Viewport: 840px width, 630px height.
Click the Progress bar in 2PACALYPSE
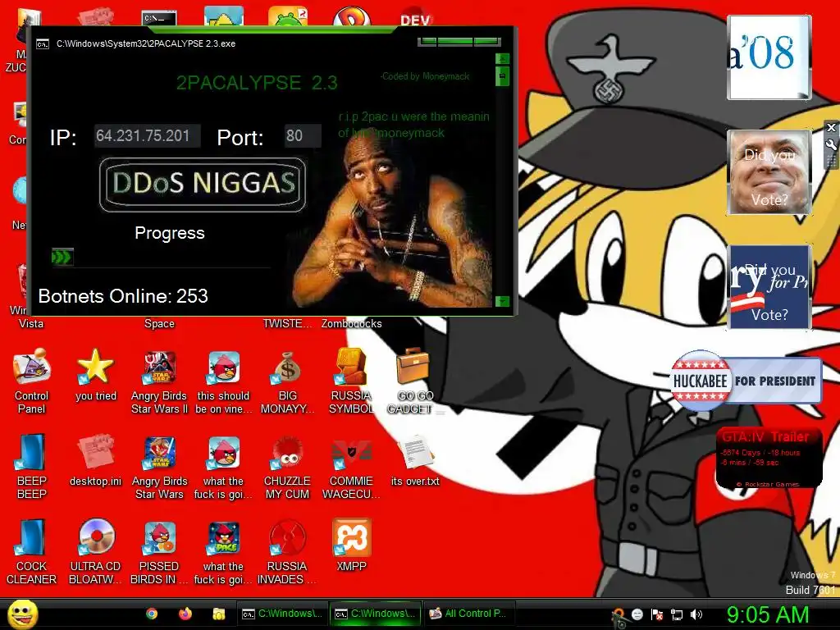(161, 257)
